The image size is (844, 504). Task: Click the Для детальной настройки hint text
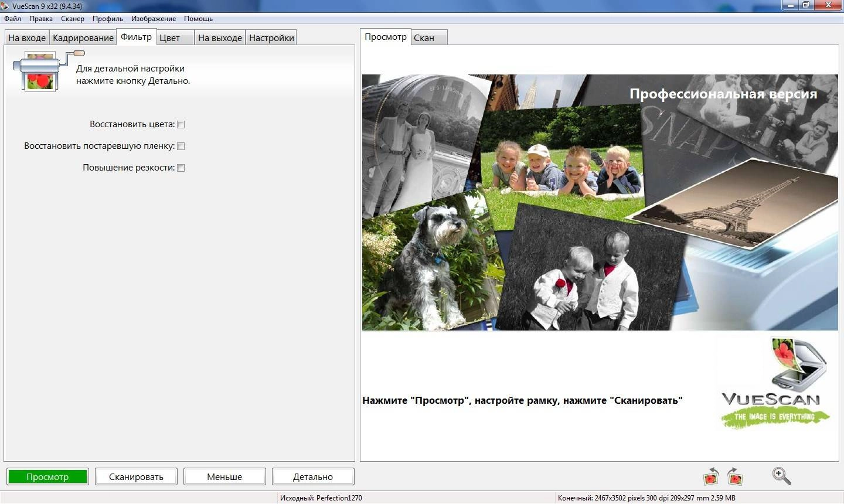click(x=133, y=74)
